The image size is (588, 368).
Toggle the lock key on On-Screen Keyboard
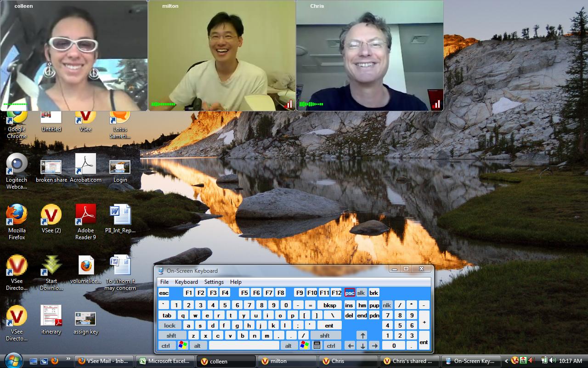click(170, 325)
